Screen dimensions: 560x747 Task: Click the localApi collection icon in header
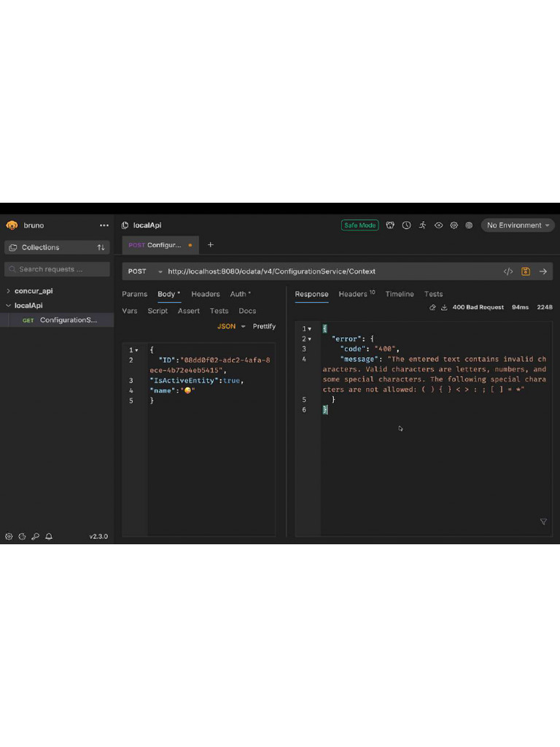click(x=125, y=225)
